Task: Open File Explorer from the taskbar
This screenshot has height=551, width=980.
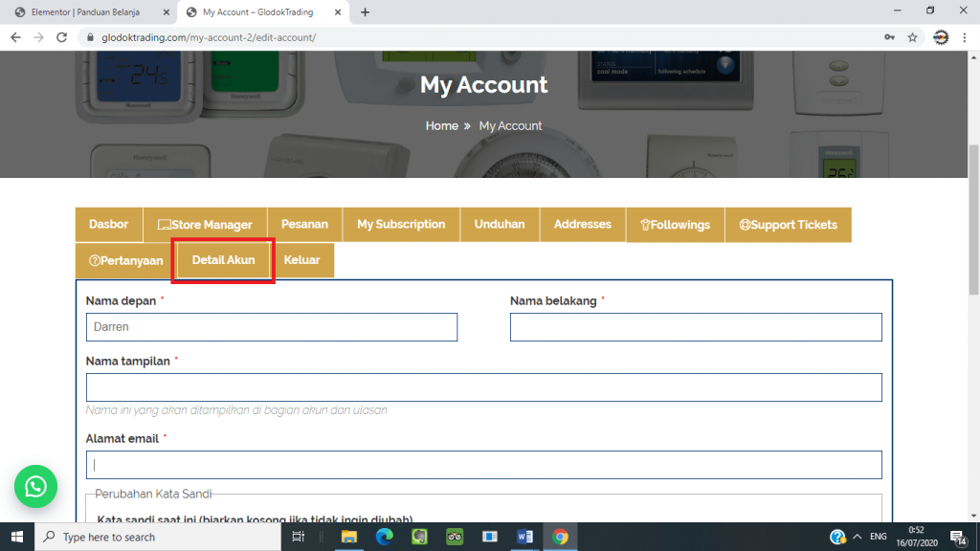Action: 348,537
